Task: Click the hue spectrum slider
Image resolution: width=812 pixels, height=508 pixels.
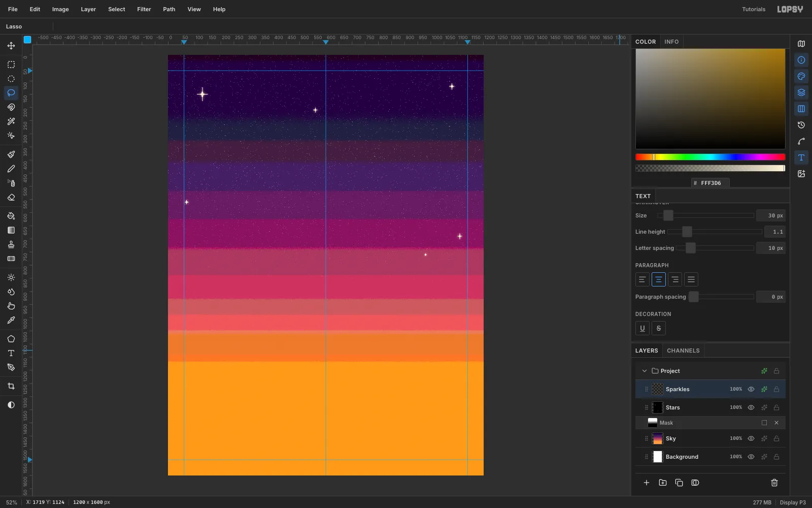Action: (710, 157)
